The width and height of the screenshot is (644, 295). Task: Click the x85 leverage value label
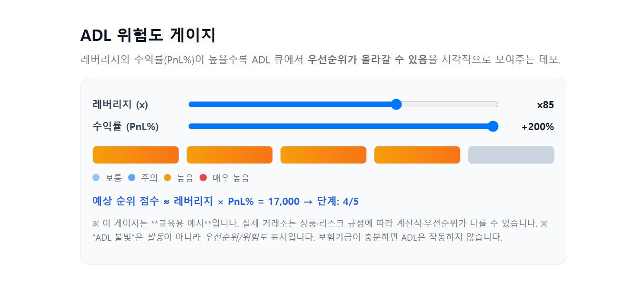pos(545,104)
